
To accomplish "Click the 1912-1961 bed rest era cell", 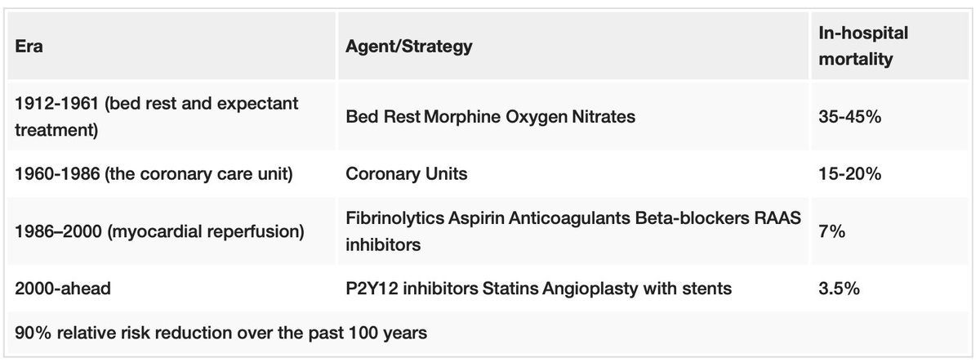I will (x=156, y=117).
